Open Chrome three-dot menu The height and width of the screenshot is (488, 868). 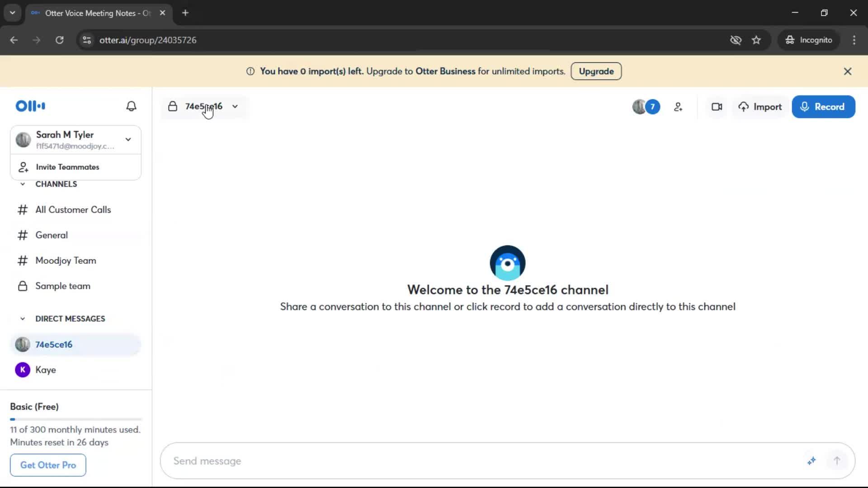(x=854, y=40)
